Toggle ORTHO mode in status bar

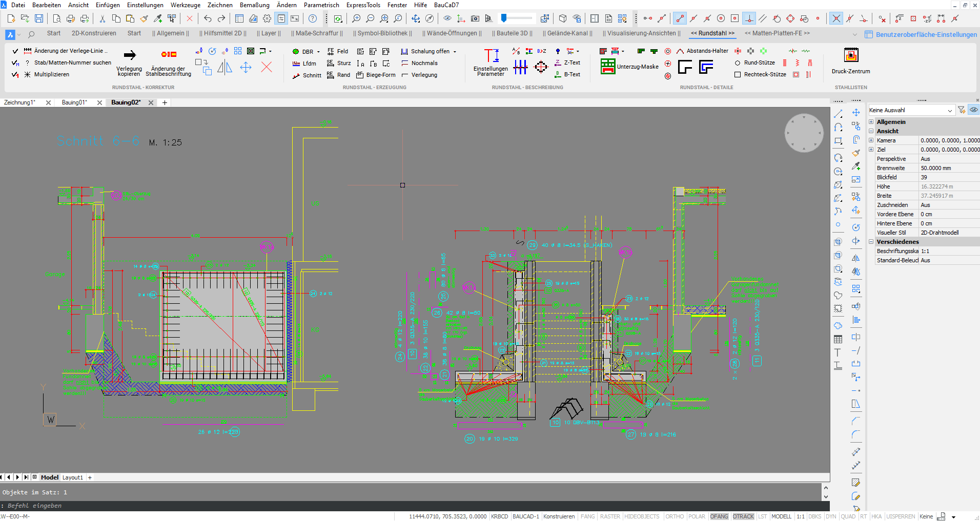coord(674,516)
